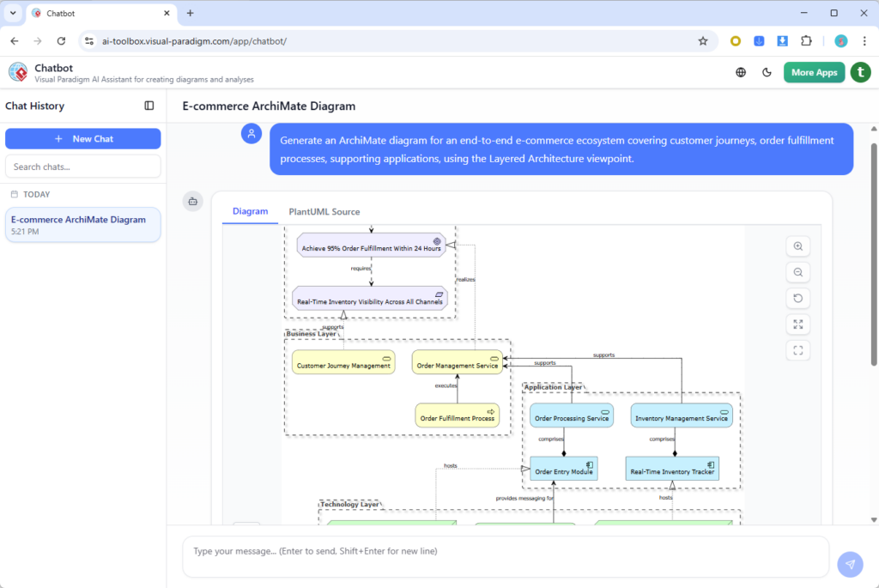
Task: Click the More Apps button
Action: click(x=814, y=72)
